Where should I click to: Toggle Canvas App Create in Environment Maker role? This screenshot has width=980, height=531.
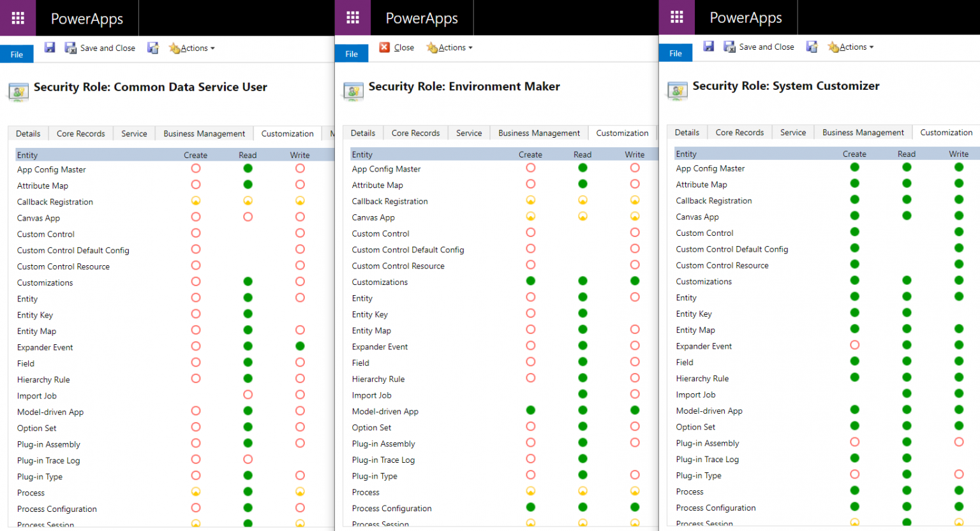click(x=531, y=216)
